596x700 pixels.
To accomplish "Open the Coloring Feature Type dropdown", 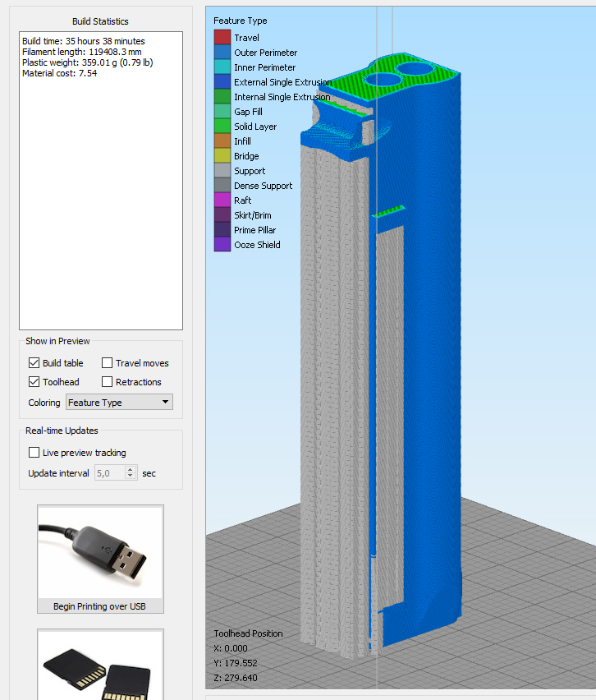I will (x=119, y=403).
